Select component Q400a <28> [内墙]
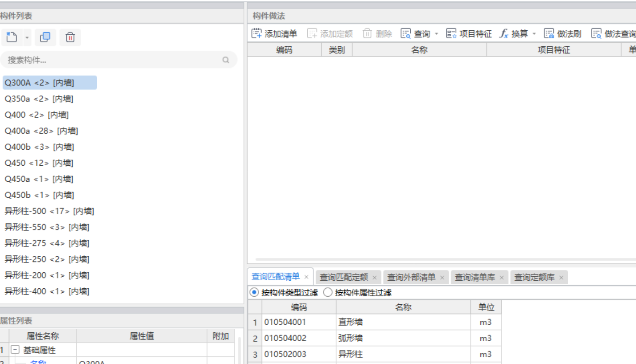Image resolution: width=636 pixels, height=364 pixels. (x=41, y=131)
